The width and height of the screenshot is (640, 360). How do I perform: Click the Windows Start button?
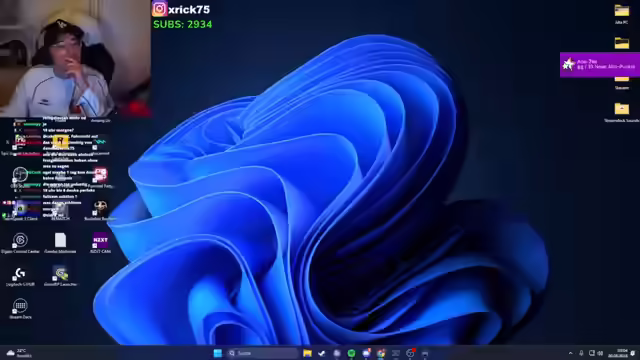pyautogui.click(x=218, y=353)
